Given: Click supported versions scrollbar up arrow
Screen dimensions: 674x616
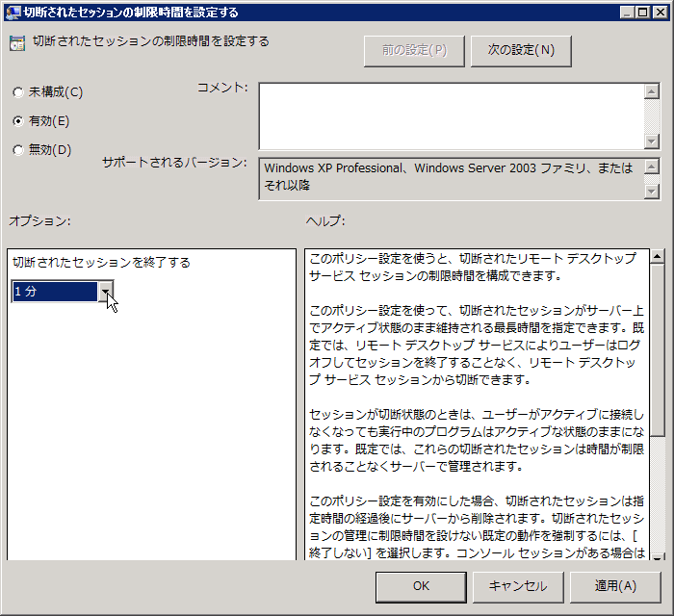Looking at the screenshot, I should tap(652, 167).
